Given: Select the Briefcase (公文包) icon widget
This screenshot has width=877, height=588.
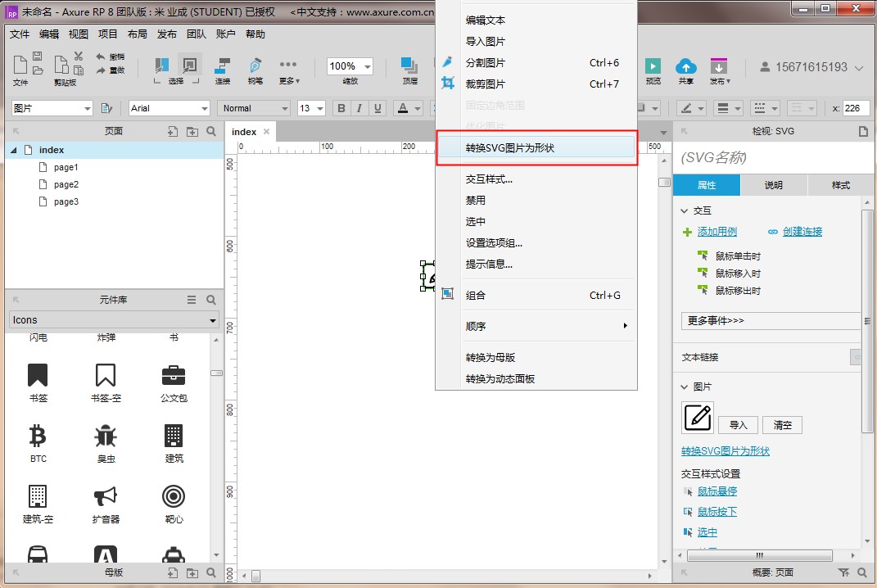Looking at the screenshot, I should 174,376.
